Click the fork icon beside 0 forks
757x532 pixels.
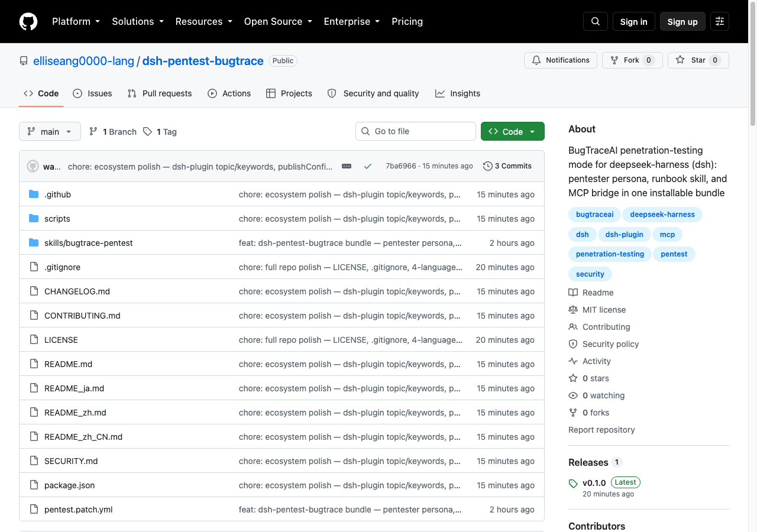point(573,413)
